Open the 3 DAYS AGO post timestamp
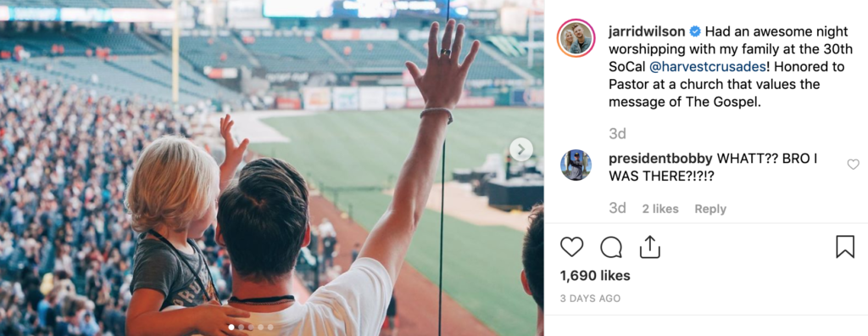The image size is (868, 336). pyautogui.click(x=590, y=299)
